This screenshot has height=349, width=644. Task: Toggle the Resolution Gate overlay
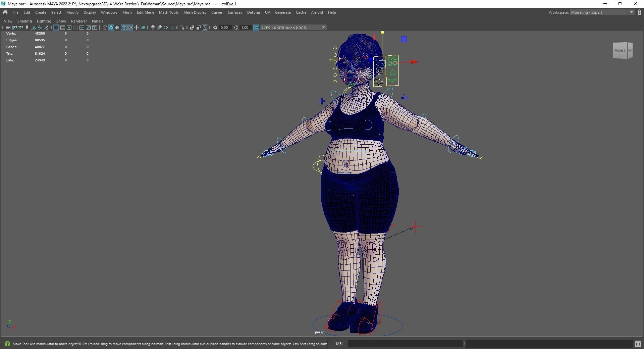click(69, 28)
